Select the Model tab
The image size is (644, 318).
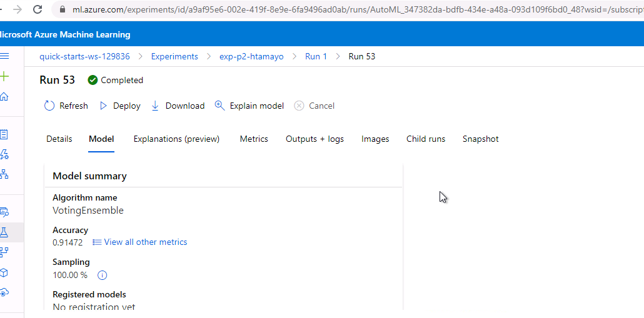click(x=101, y=139)
